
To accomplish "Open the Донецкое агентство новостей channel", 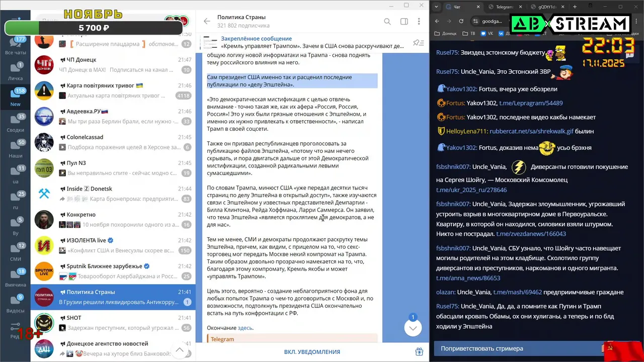I will 113,348.
